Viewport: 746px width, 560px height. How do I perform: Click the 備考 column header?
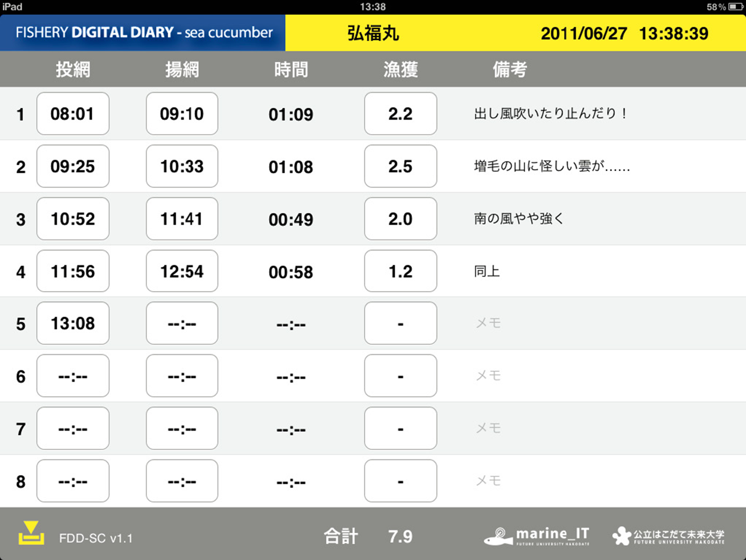[x=510, y=69]
